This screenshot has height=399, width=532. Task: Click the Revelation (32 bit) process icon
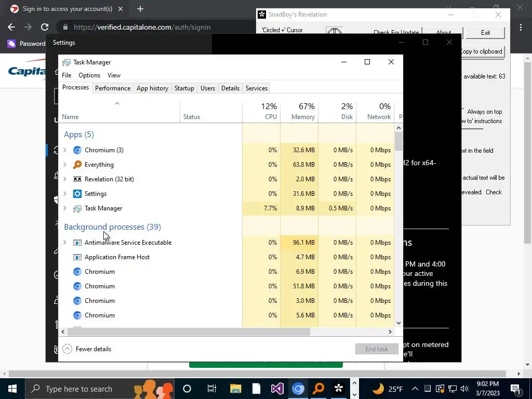77,179
